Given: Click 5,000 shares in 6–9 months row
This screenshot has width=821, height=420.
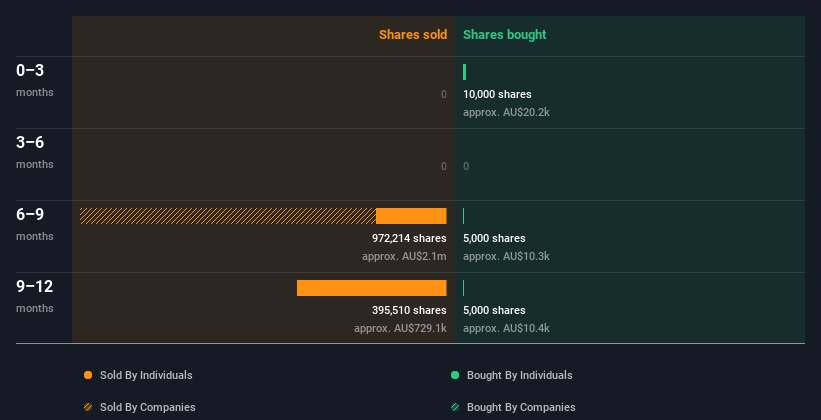Looking at the screenshot, I should 494,238.
